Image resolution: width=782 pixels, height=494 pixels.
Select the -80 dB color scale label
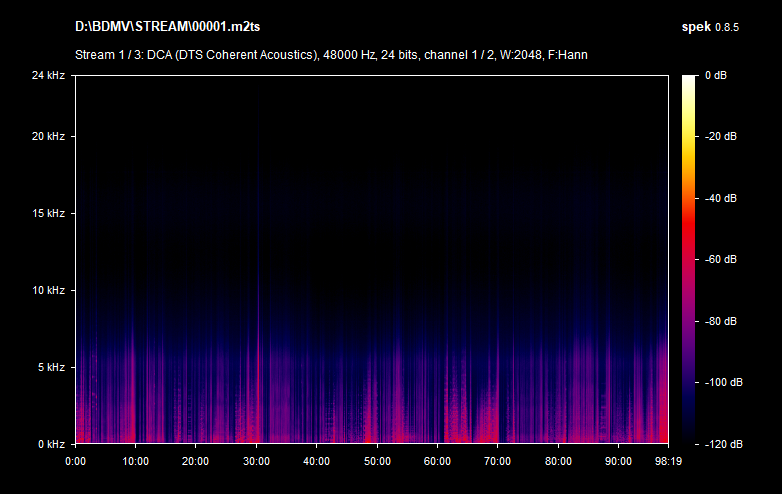(719, 321)
